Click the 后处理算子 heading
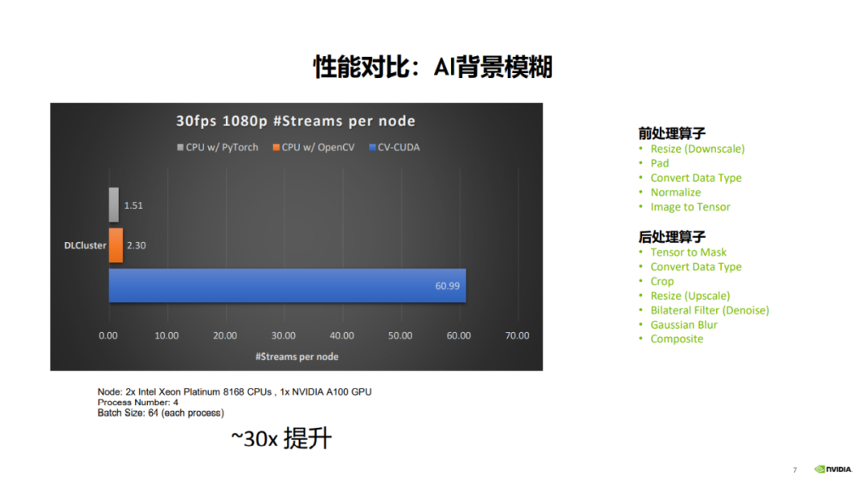868x484 pixels. coord(671,237)
